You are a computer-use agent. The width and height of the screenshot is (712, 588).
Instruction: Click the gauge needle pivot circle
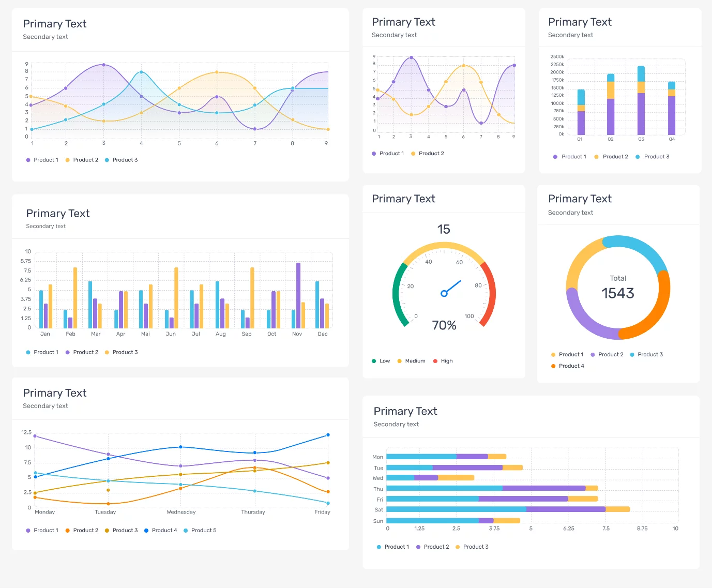click(x=444, y=294)
